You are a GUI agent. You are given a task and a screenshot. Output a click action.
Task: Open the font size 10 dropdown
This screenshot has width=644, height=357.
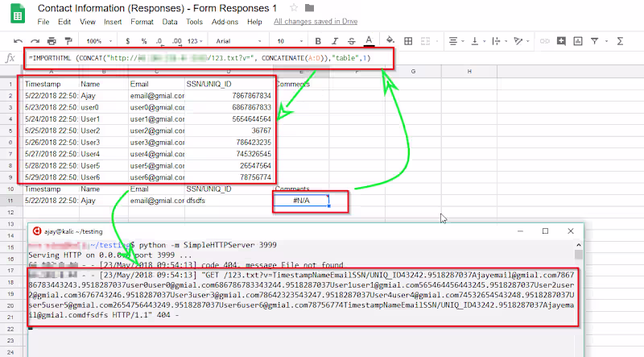tap(290, 41)
